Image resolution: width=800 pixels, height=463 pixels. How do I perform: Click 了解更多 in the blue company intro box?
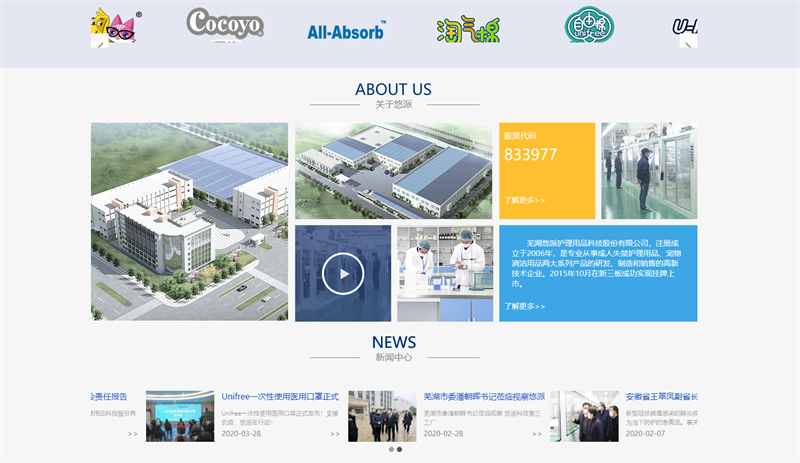[524, 306]
